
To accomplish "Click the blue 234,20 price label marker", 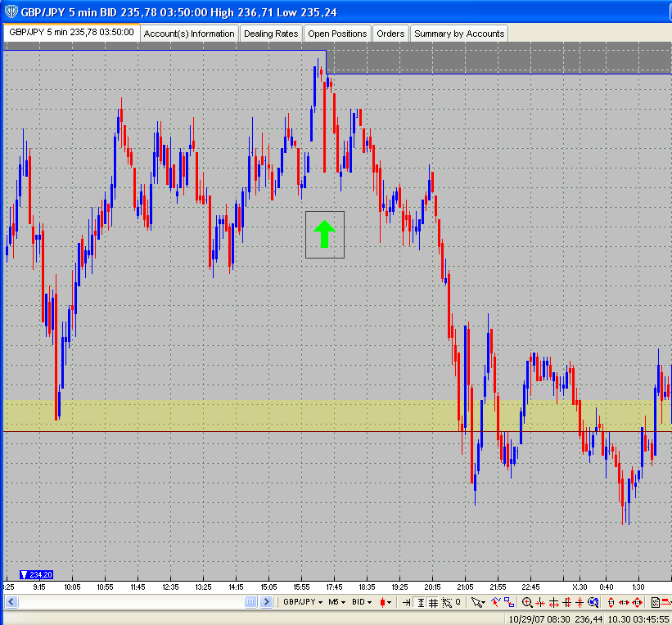I will (37, 575).
